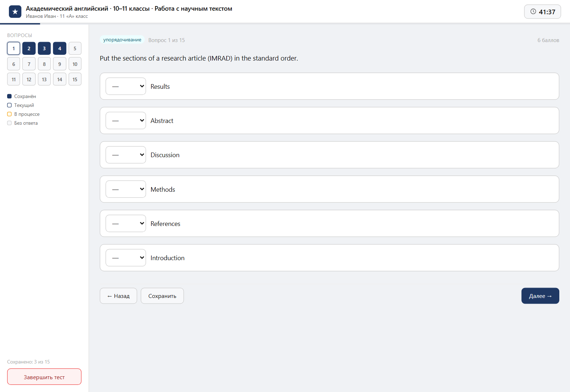Proceed with the Далее button

tap(540, 296)
